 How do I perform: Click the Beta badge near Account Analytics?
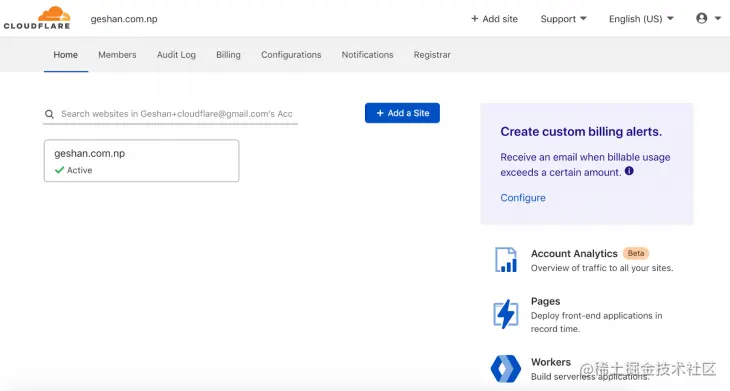pos(636,253)
